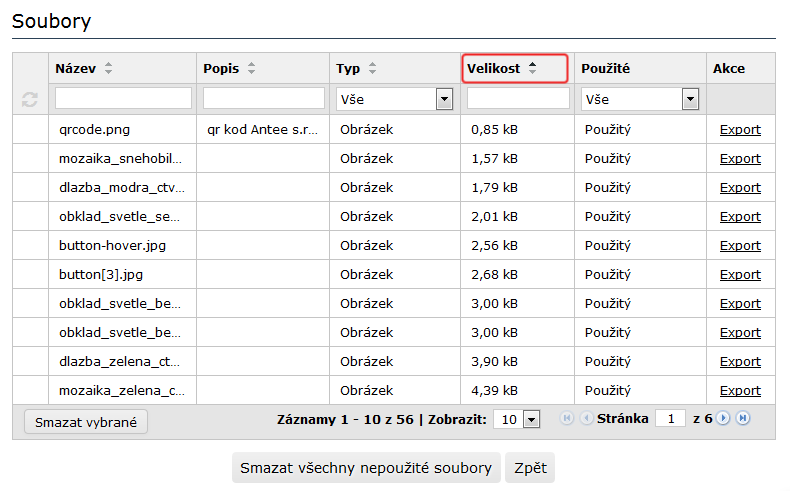Click into the Název filter text field
790x491 pixels.
(x=123, y=98)
